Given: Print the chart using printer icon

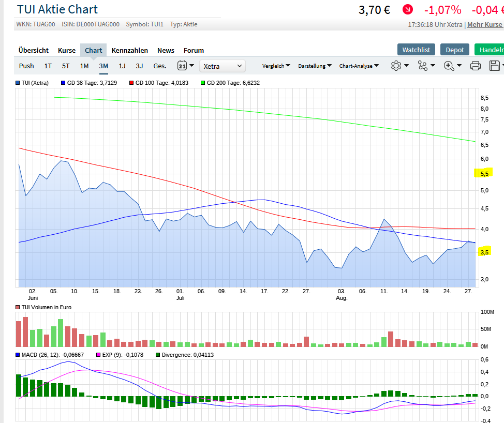Looking at the screenshot, I should click(476, 66).
